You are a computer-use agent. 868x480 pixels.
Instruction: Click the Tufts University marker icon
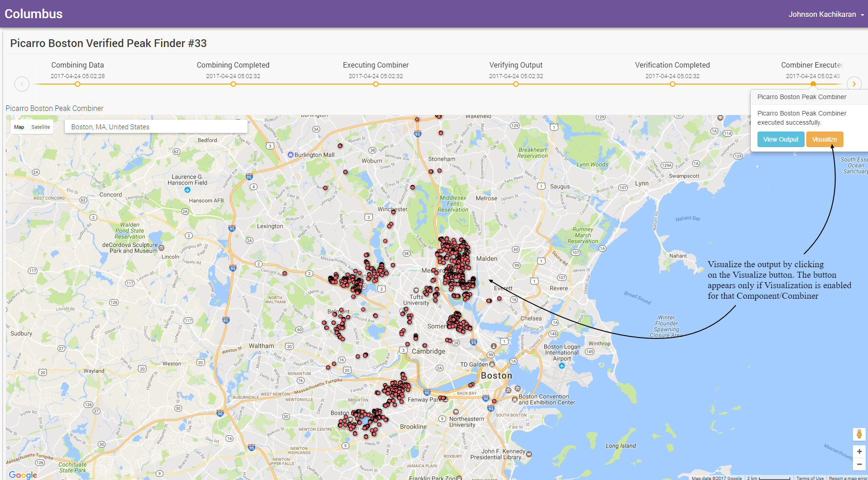click(x=416, y=290)
